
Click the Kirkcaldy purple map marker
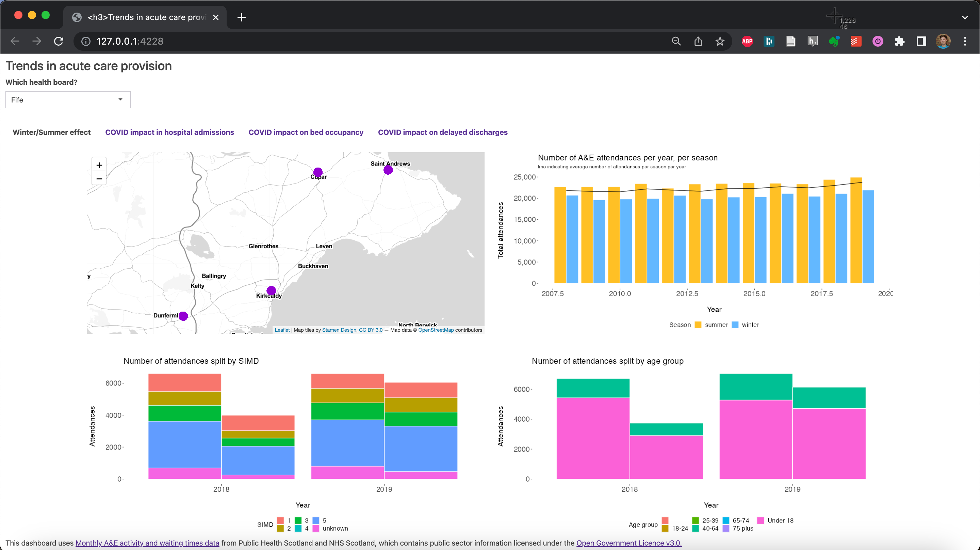(271, 291)
